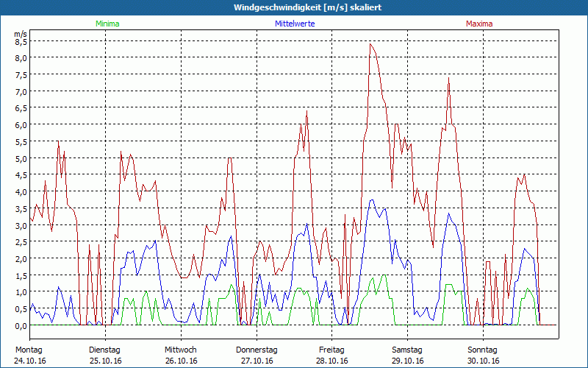Click the date 27.10.16
Viewport: 588px width, 368px height.
[257, 361]
